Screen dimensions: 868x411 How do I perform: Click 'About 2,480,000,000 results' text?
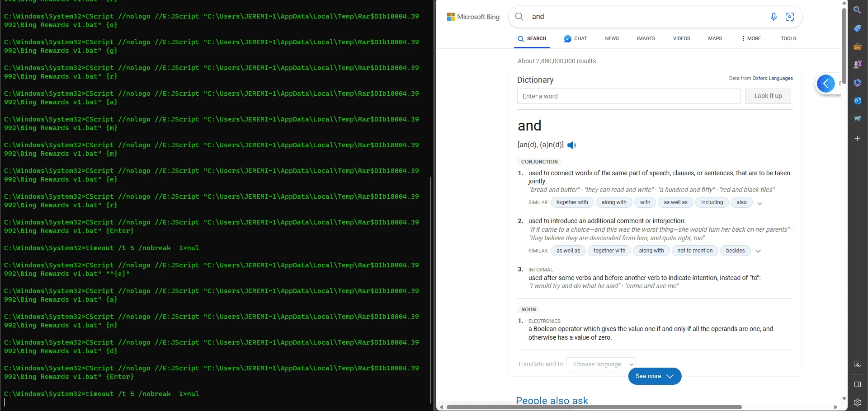click(x=557, y=61)
